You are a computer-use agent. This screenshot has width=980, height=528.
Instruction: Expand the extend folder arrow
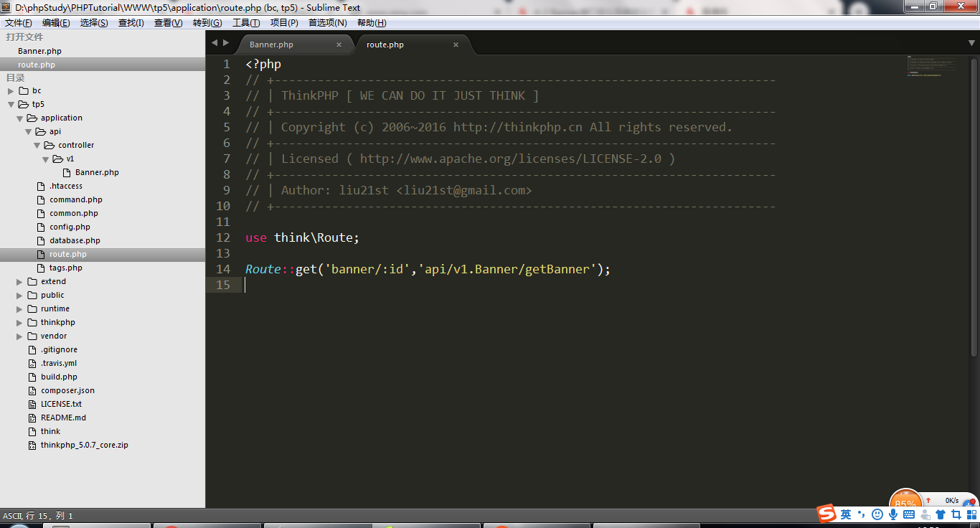pyautogui.click(x=19, y=282)
